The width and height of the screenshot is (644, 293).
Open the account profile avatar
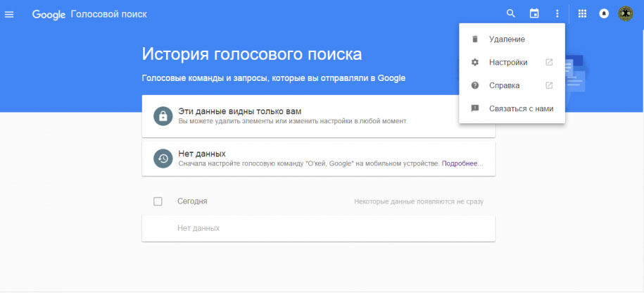(x=626, y=13)
